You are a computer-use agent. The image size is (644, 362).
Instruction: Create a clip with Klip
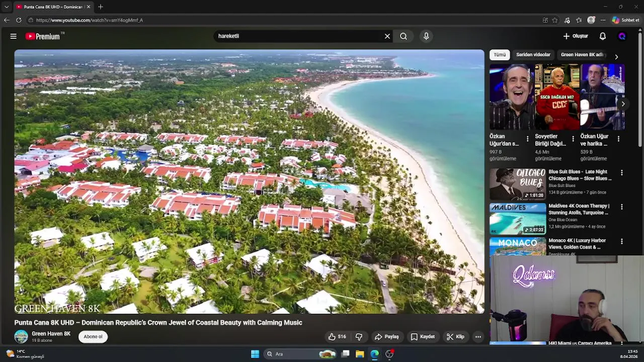click(x=455, y=337)
